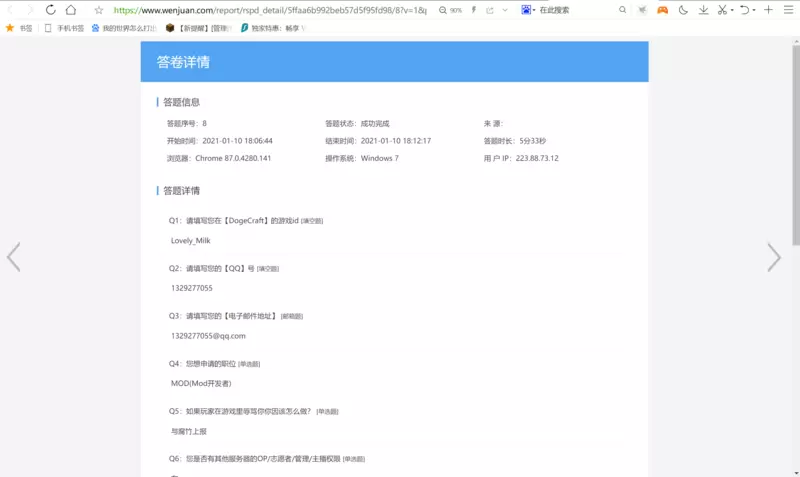Open the orange game controller icon

click(x=662, y=10)
